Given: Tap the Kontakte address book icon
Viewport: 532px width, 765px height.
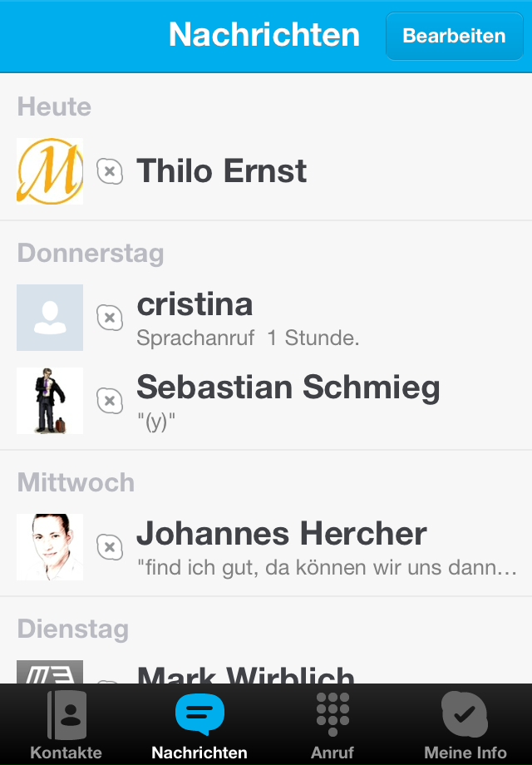Looking at the screenshot, I should [66, 715].
